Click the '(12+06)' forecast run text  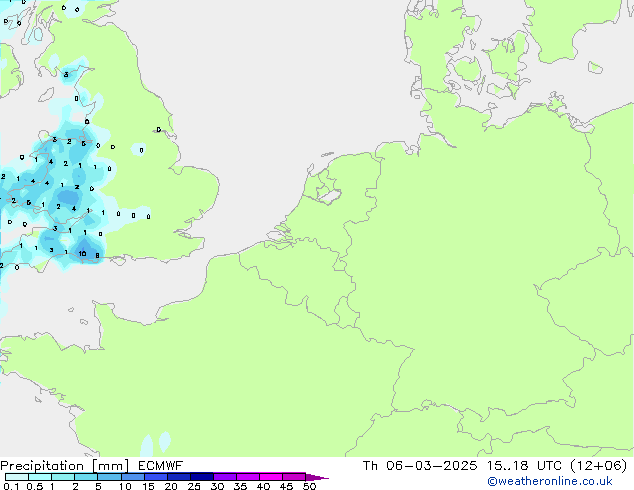(x=599, y=466)
